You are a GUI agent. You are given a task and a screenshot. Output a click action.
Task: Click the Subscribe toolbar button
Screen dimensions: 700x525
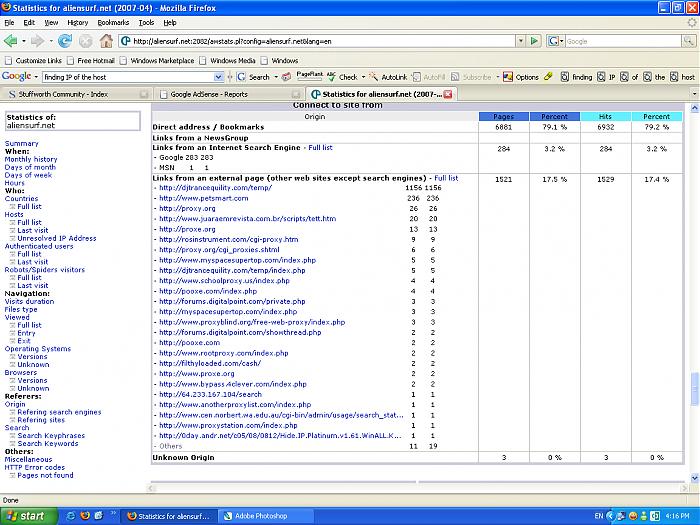click(471, 77)
